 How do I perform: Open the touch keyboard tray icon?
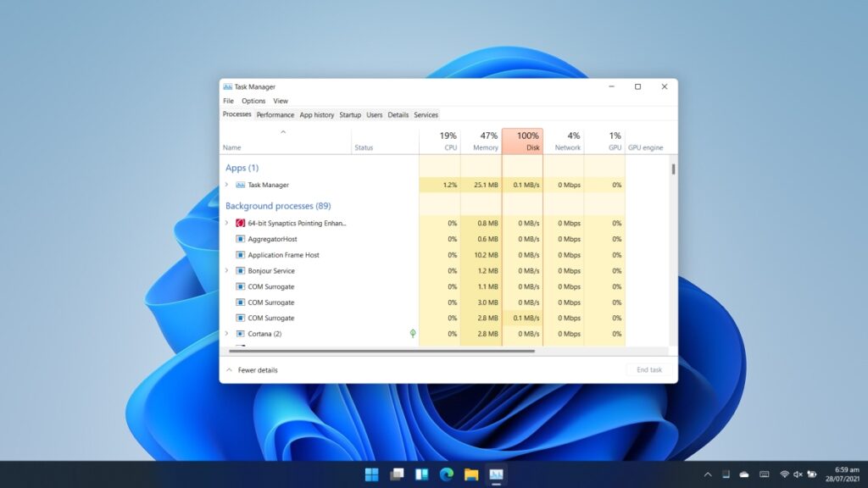765,474
